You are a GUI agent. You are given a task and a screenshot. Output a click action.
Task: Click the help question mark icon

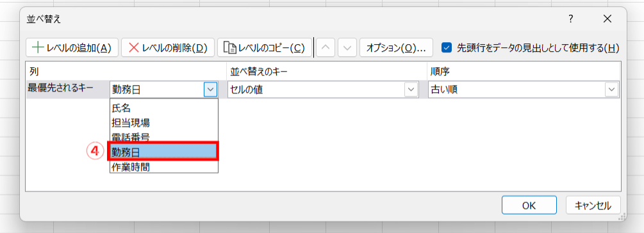coord(570,19)
